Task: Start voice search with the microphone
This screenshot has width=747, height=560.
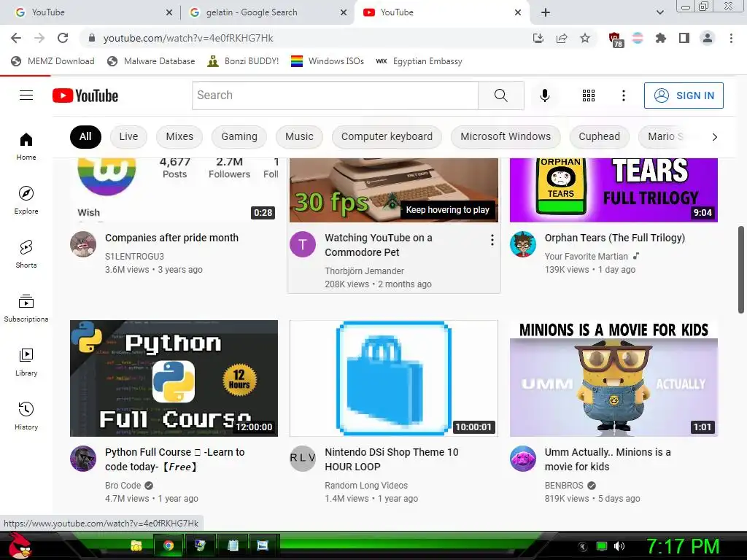Action: pos(544,96)
